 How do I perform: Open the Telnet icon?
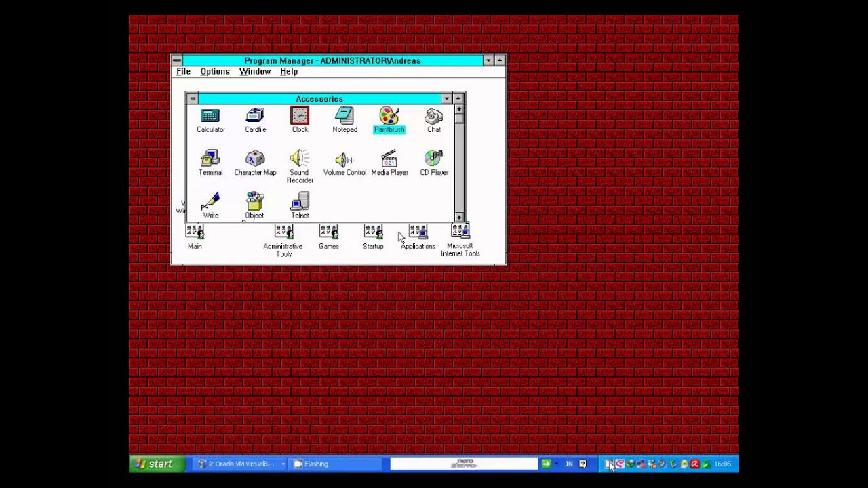coord(300,206)
